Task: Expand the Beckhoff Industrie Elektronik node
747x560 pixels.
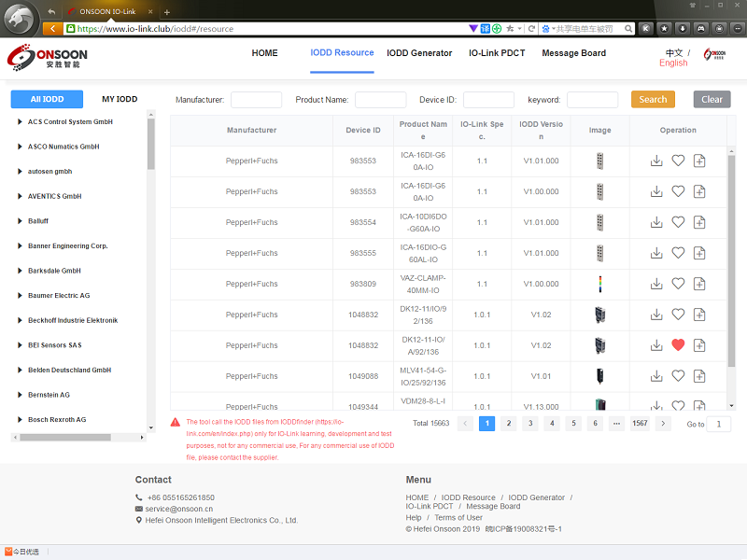Action: pyautogui.click(x=20, y=320)
